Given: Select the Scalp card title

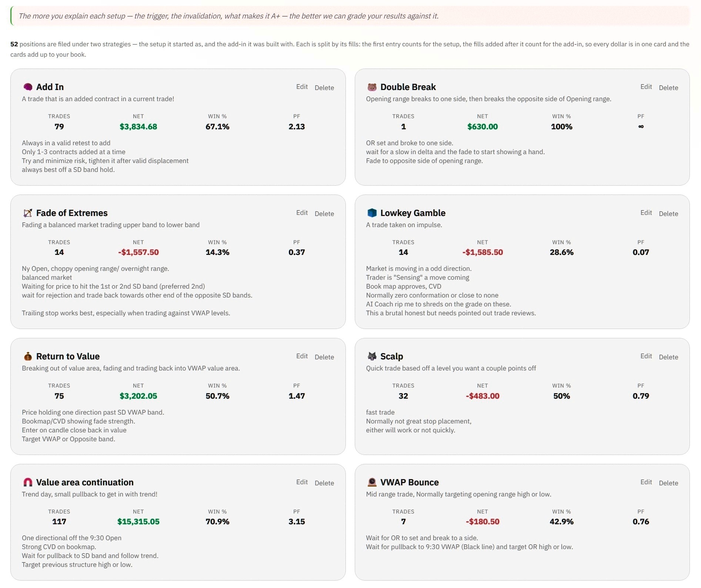Looking at the screenshot, I should (x=392, y=356).
